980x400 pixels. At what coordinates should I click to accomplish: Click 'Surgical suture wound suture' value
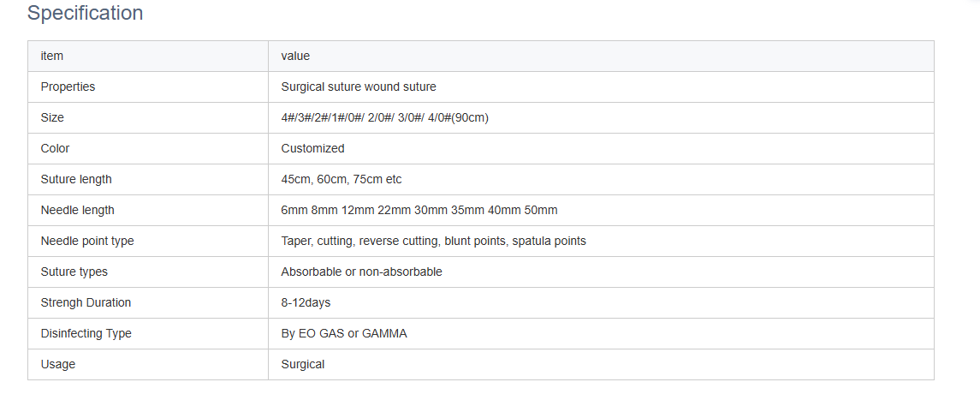[x=359, y=87]
